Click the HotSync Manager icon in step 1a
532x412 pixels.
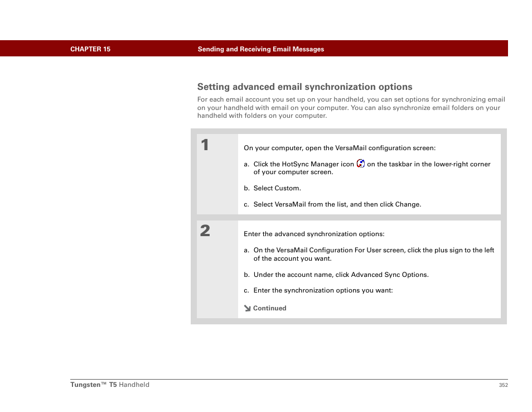click(360, 164)
